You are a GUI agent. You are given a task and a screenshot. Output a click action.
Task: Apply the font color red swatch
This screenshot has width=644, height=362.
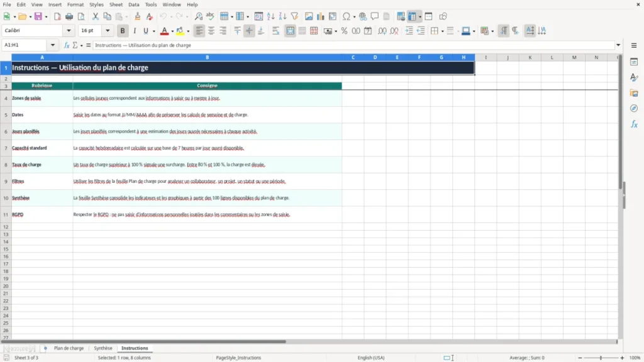point(164,31)
